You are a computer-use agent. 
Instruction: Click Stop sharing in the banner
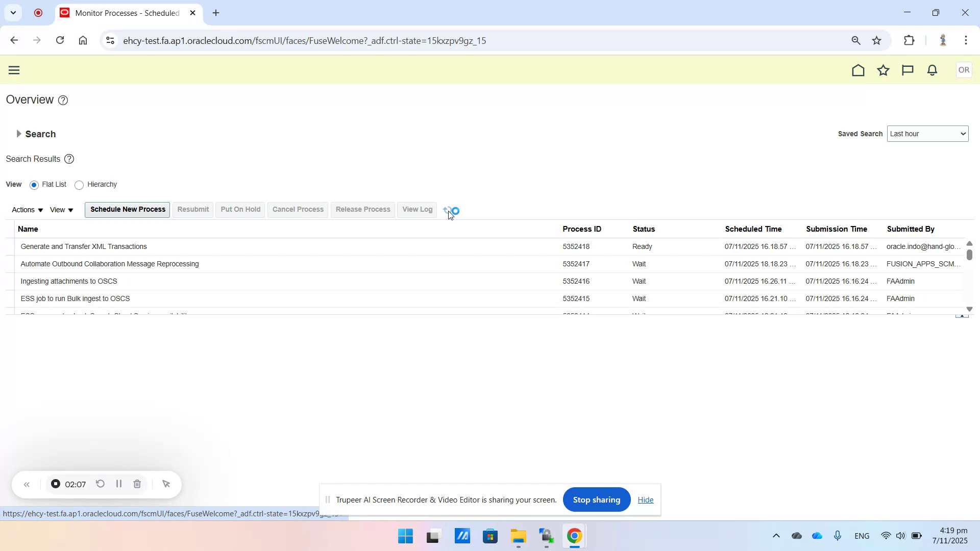pos(596,499)
